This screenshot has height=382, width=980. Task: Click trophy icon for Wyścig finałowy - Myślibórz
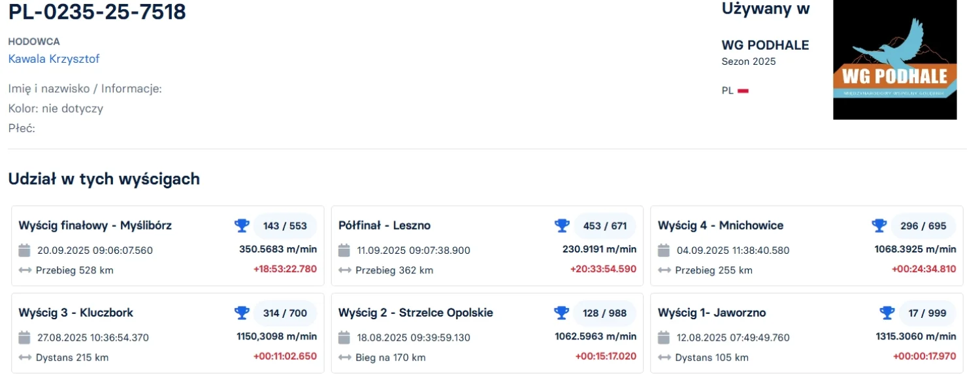pos(242,226)
